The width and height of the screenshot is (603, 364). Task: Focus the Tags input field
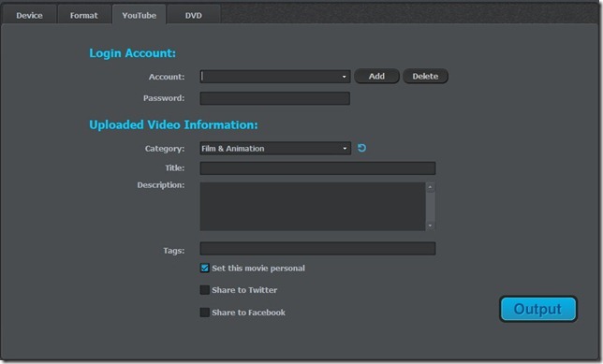pos(317,248)
